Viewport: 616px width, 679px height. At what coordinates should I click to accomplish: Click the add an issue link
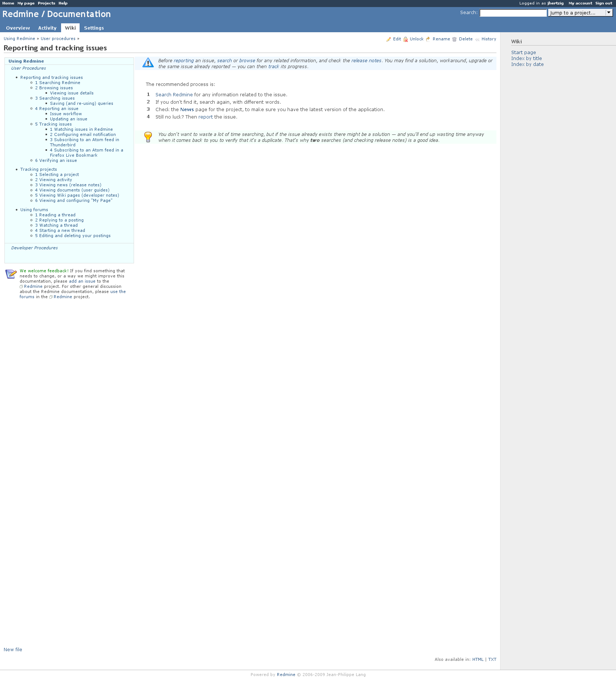pyautogui.click(x=82, y=281)
